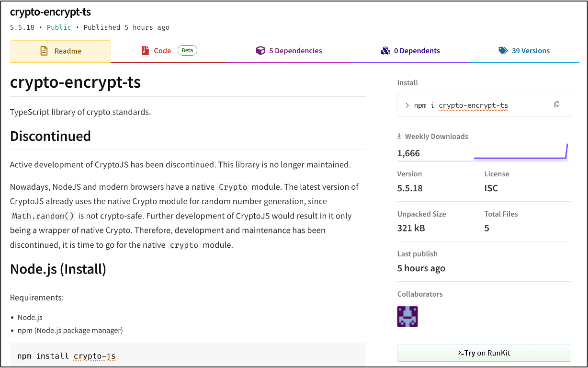Click the Discontinued section heading

pos(50,136)
